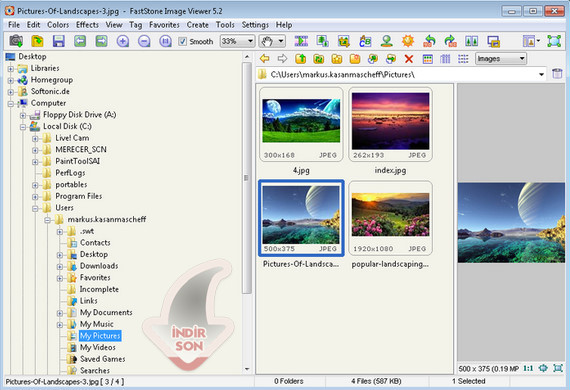The width and height of the screenshot is (570, 390).
Task: Start the slideshow from the toolbar
Action: point(301,41)
